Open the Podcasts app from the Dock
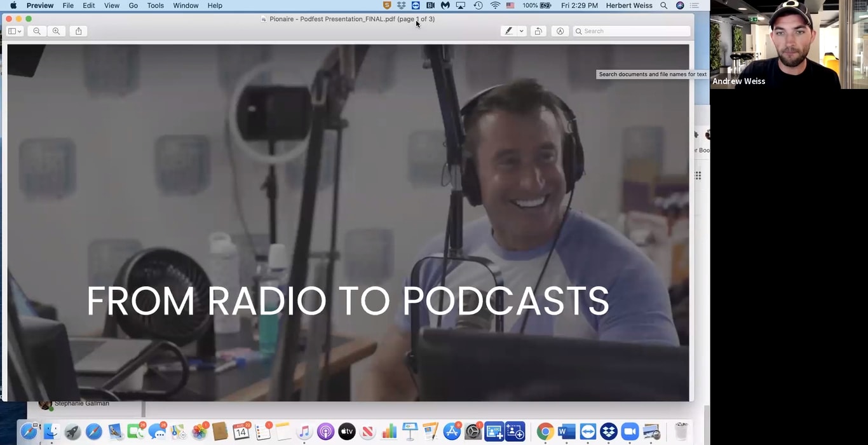The image size is (868, 445). pos(325,431)
